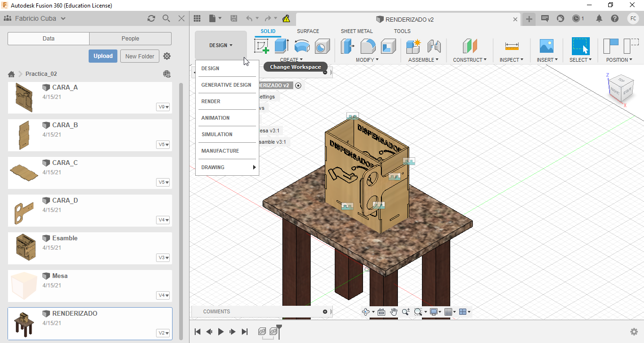Open the V9 version dropdown for CARA_A
Screen dimensions: 644x343
pyautogui.click(x=163, y=107)
